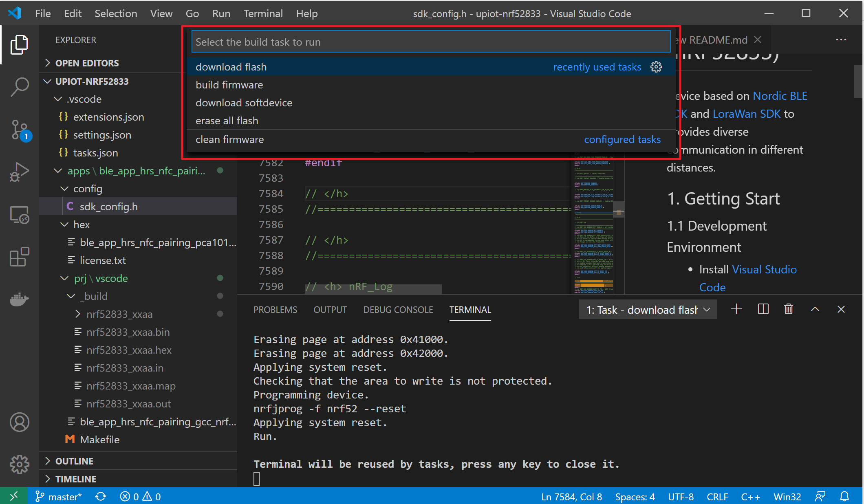The width and height of the screenshot is (864, 504).
Task: Open the notifications bell in status bar
Action: 844,497
